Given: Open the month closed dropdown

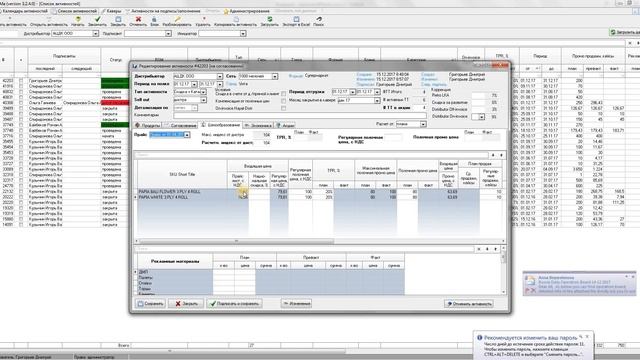Looking at the screenshot, I should pos(377,100).
